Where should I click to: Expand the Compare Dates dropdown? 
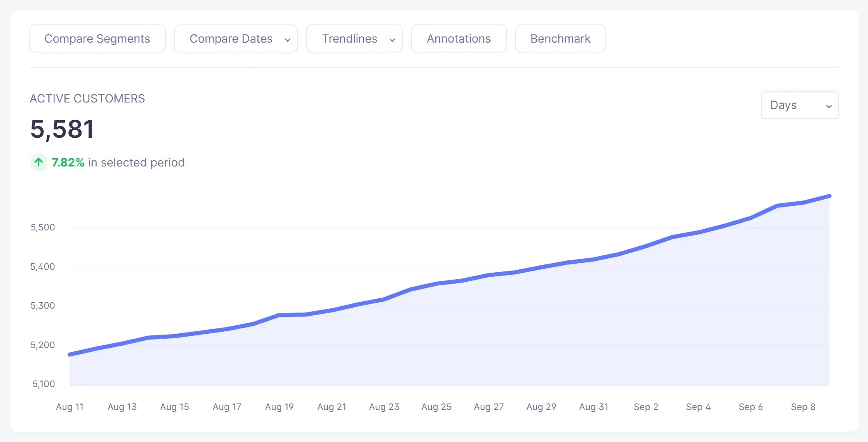point(236,39)
